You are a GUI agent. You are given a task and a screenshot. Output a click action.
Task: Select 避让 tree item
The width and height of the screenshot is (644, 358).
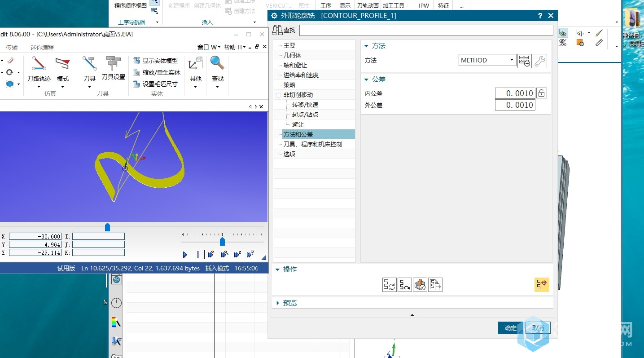click(x=298, y=124)
